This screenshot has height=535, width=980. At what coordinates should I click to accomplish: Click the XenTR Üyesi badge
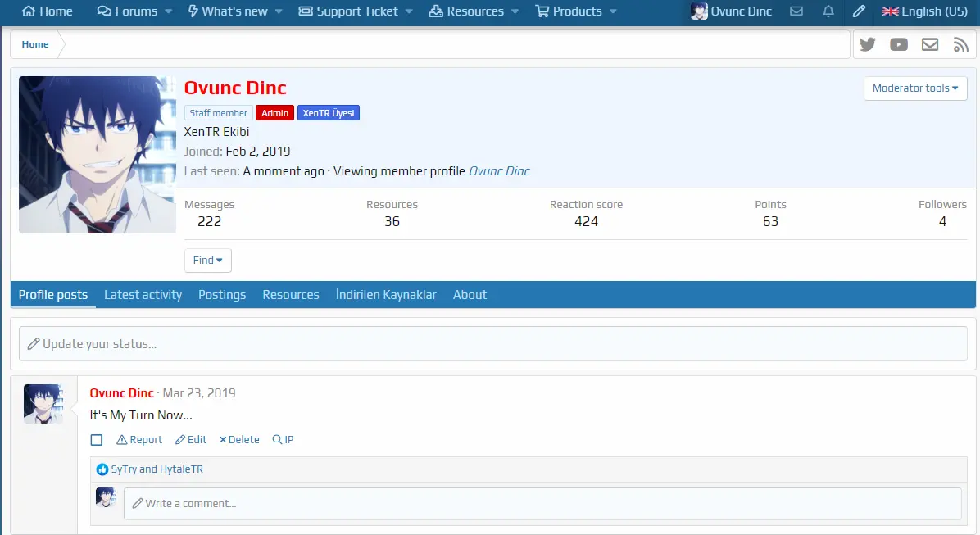tap(329, 113)
